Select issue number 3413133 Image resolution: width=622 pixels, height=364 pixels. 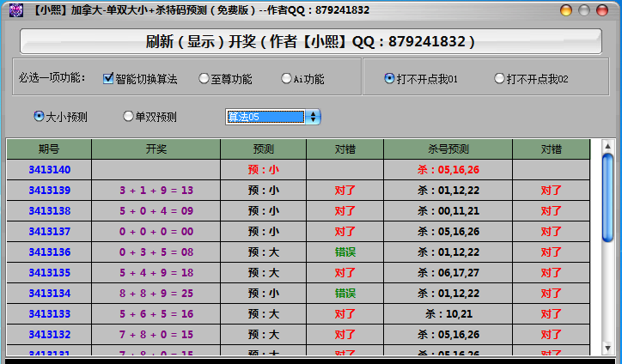50,314
